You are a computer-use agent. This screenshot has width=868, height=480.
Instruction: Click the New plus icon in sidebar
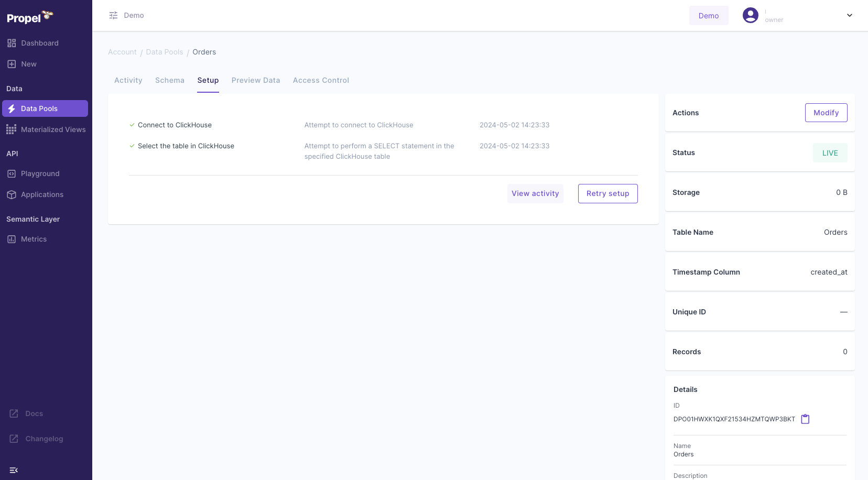pyautogui.click(x=12, y=63)
